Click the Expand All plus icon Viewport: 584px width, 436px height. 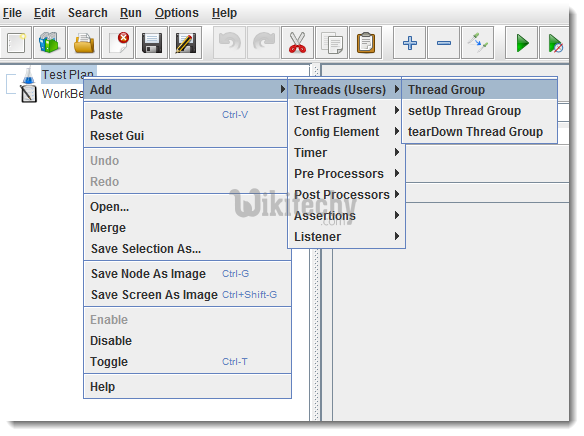click(409, 43)
